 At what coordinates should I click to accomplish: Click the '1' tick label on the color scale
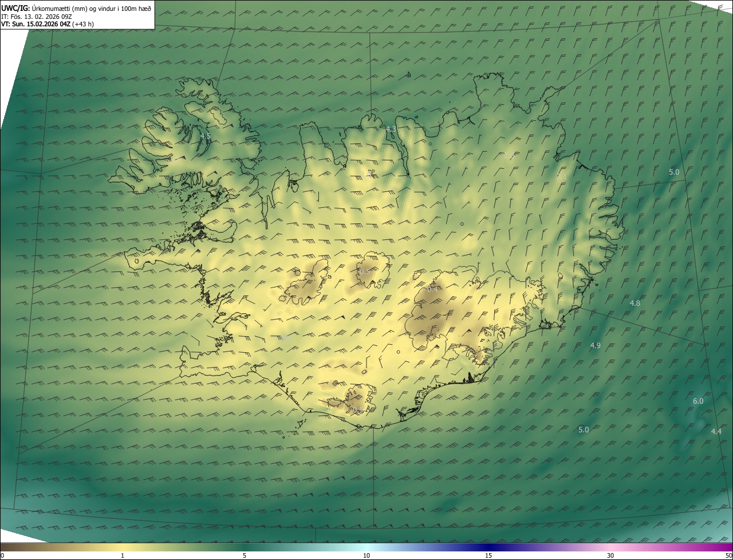[x=123, y=555]
